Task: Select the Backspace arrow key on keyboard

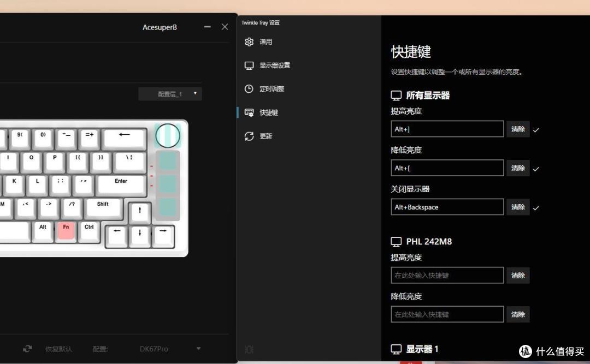Action: 124,138
